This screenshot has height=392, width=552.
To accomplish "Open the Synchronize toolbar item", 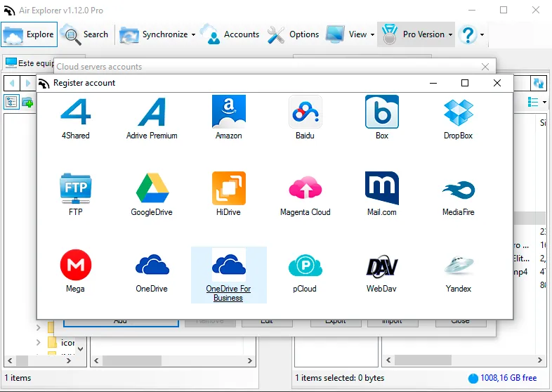I will (154, 34).
